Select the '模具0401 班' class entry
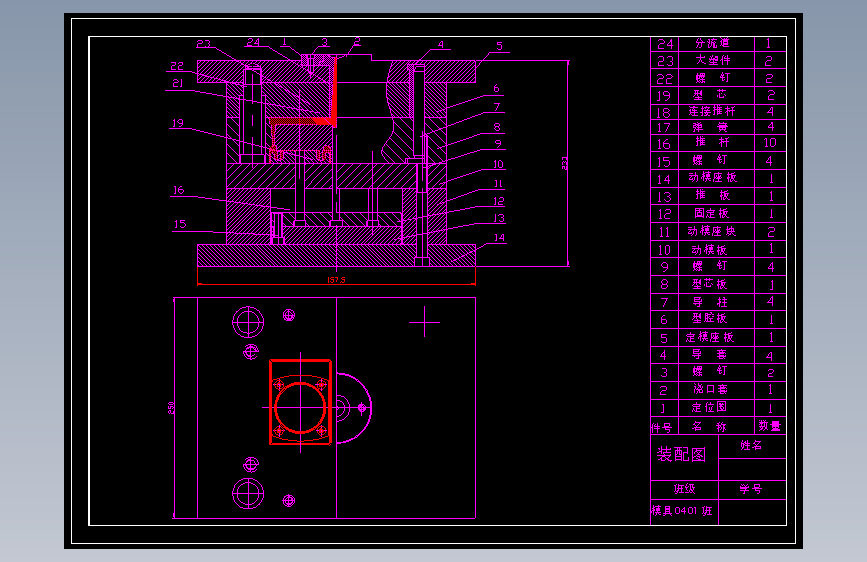This screenshot has height=562, width=867. (x=682, y=511)
